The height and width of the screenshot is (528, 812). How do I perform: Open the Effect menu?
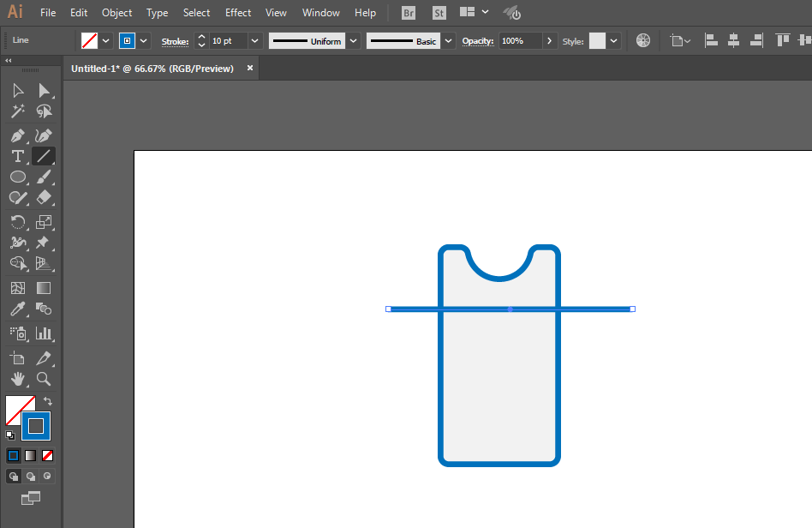pos(238,13)
